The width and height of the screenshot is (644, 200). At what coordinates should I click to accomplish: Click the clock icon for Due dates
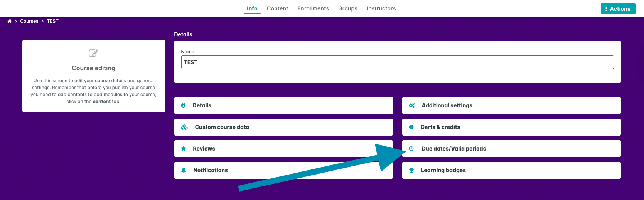(411, 149)
